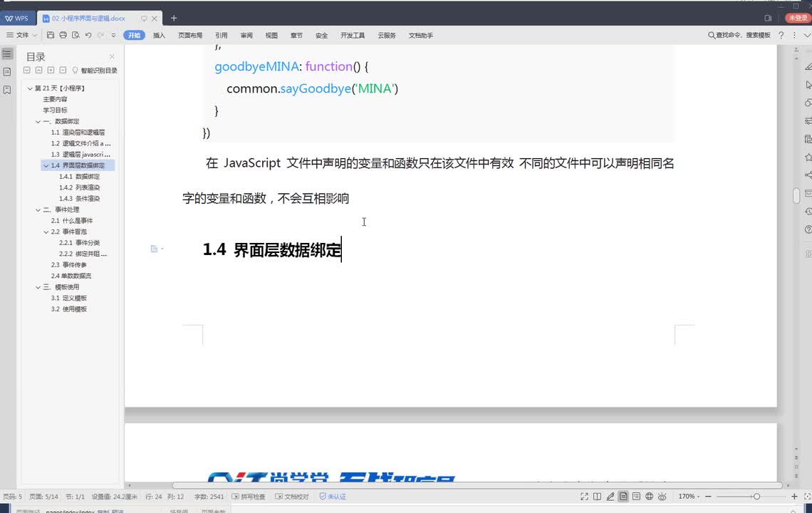Jump to 1.4.2 列表渲染 heading
The image size is (812, 513).
click(79, 187)
